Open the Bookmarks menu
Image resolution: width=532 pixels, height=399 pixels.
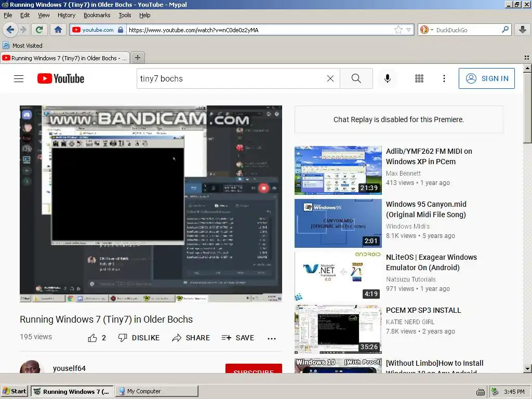(97, 15)
